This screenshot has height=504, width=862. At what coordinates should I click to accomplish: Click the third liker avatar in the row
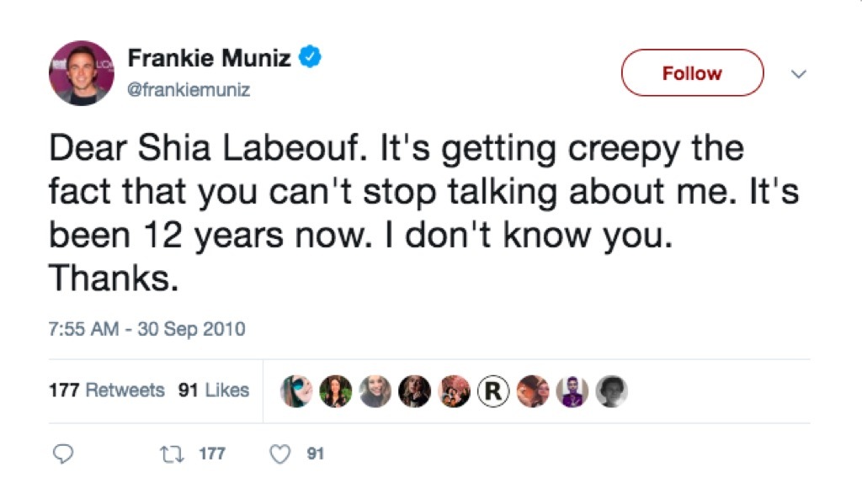[x=375, y=390]
